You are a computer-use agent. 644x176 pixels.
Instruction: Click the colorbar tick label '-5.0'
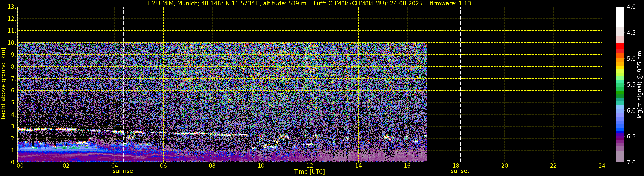point(630,59)
